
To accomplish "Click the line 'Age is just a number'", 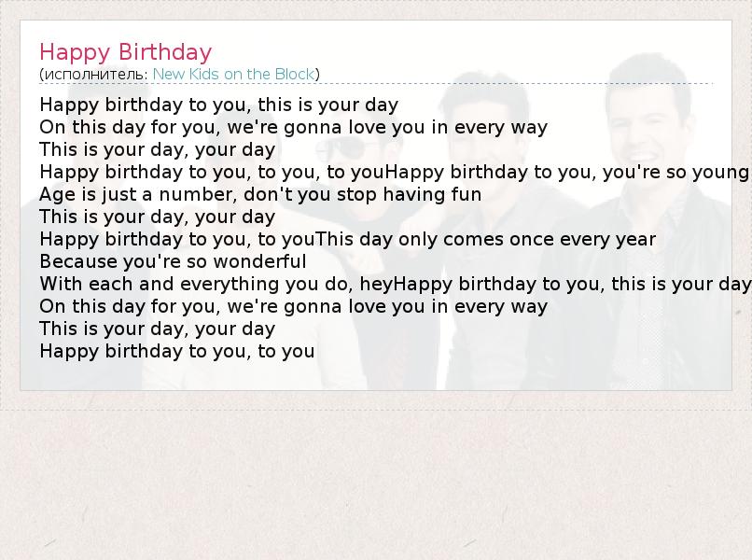I will coord(138,194).
